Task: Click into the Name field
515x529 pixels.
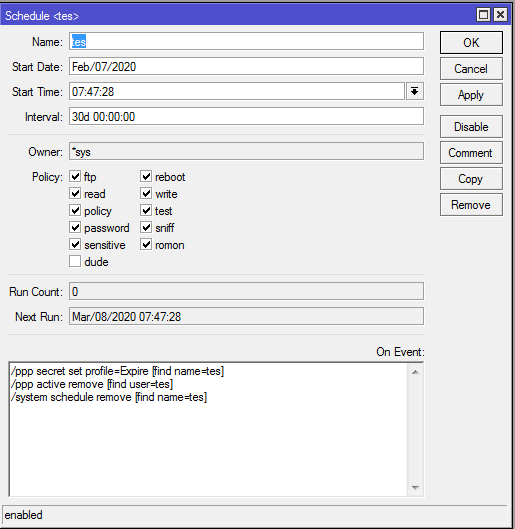Action: (x=246, y=41)
